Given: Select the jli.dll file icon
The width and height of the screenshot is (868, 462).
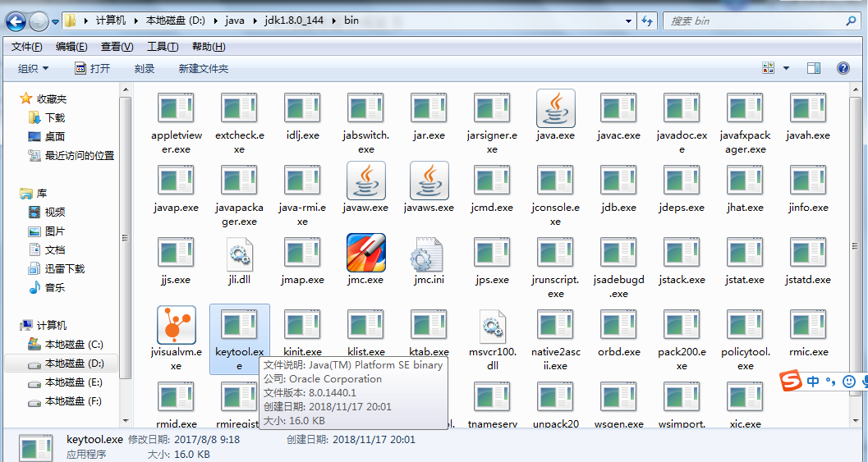Looking at the screenshot, I should [240, 254].
